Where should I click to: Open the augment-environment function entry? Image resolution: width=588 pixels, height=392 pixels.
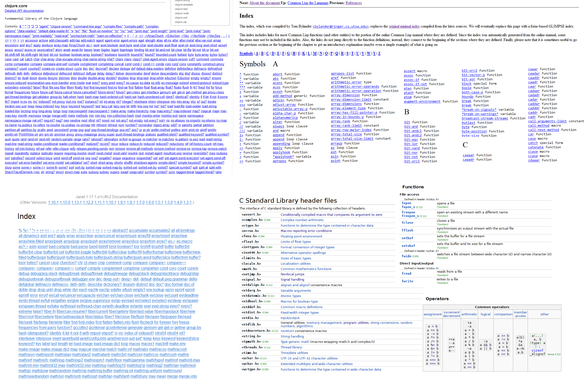pos(422,101)
